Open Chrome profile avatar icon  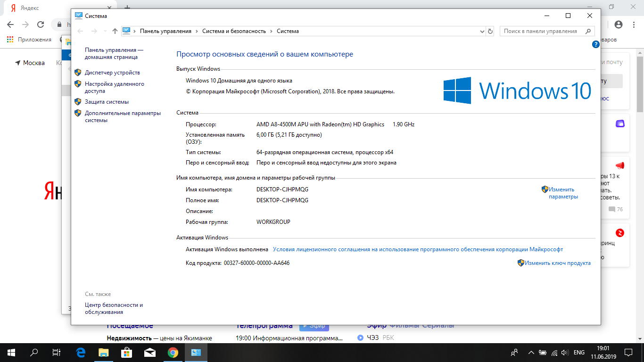(x=619, y=25)
